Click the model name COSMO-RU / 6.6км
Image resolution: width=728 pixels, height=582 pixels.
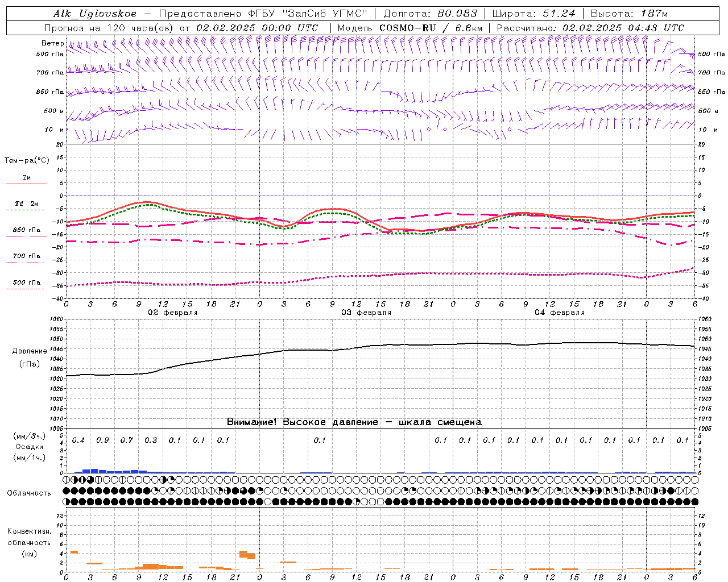[431, 28]
